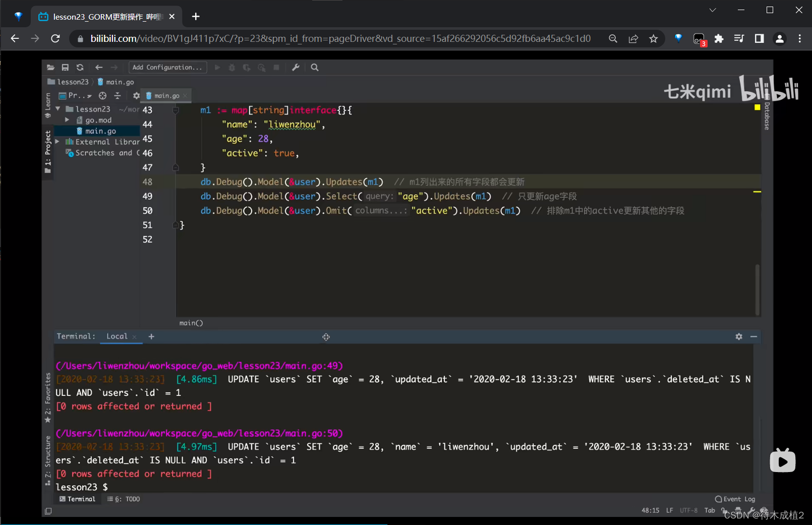The height and width of the screenshot is (525, 812).
Task: Toggle the browser side panel
Action: [759, 39]
